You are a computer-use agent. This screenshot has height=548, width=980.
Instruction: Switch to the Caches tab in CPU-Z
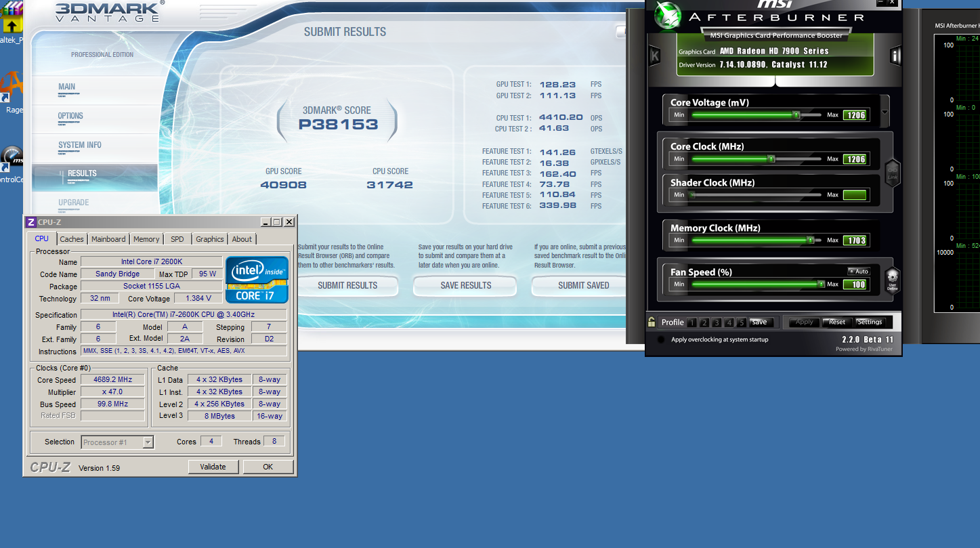tap(72, 239)
